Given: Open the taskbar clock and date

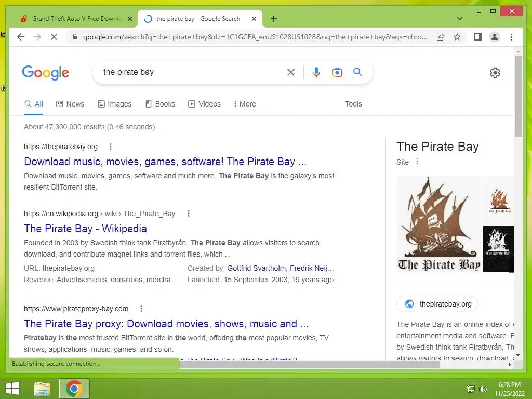Looking at the screenshot, I should pyautogui.click(x=509, y=389).
